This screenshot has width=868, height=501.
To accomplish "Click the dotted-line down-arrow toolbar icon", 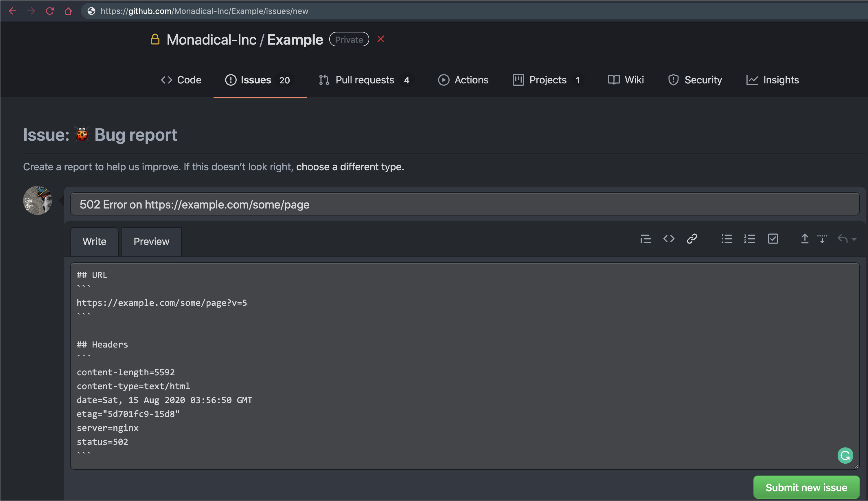I will coord(822,239).
